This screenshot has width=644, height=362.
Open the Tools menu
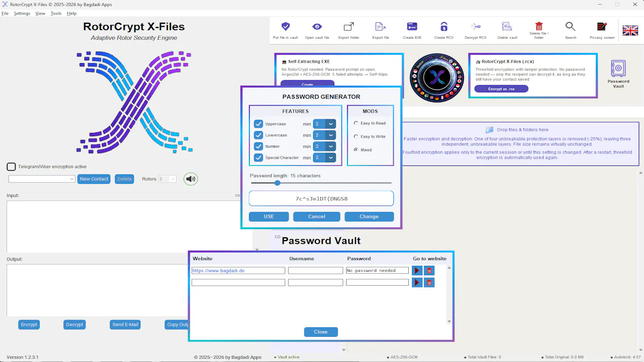coord(56,13)
